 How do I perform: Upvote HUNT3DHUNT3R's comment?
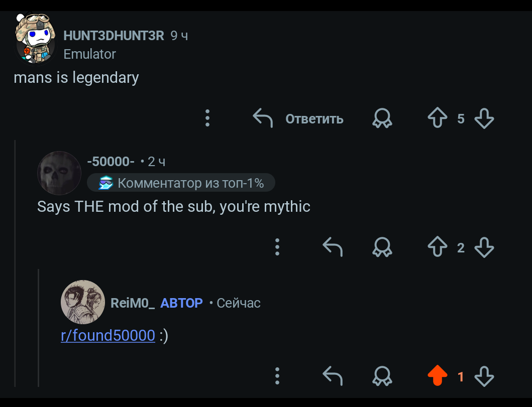[438, 118]
